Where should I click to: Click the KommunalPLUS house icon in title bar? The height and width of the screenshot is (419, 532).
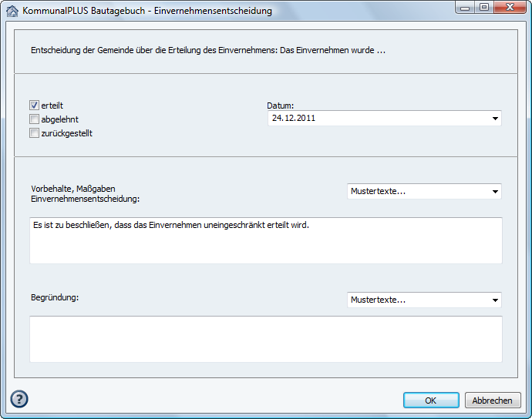pyautogui.click(x=12, y=12)
